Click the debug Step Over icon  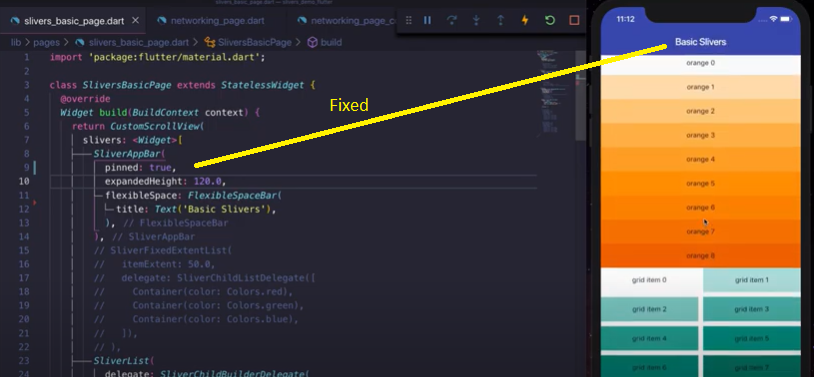(x=452, y=20)
